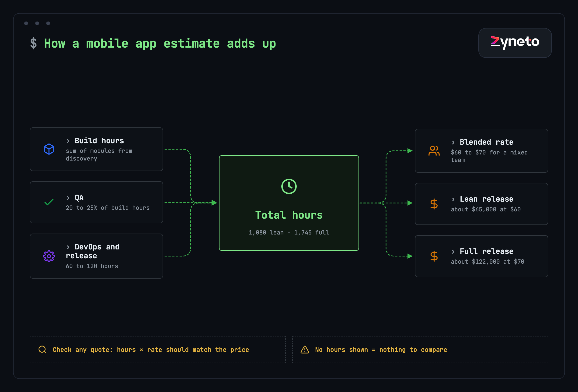Click 'about $65,000 at $60' text
578x392 pixels.
[x=486, y=210]
